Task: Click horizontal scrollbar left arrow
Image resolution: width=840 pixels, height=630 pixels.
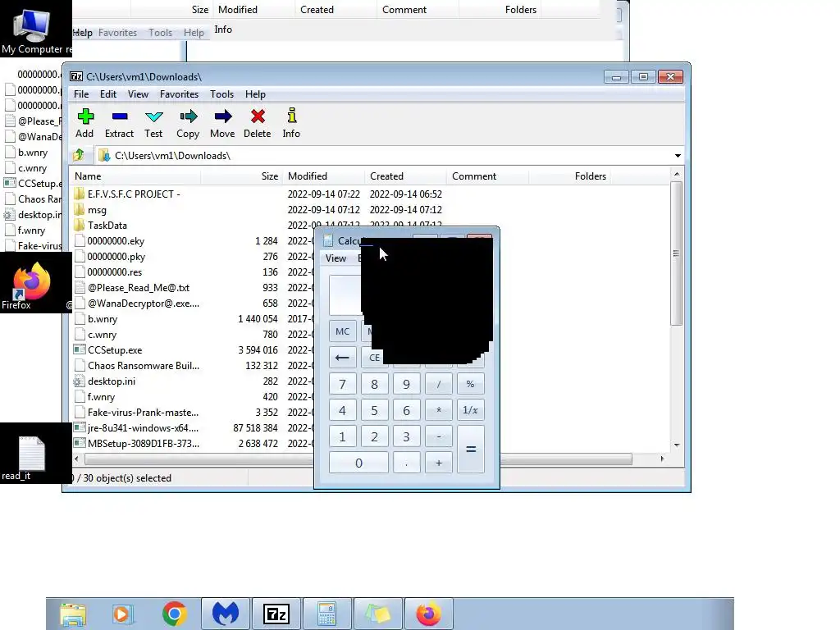Action: [76, 459]
